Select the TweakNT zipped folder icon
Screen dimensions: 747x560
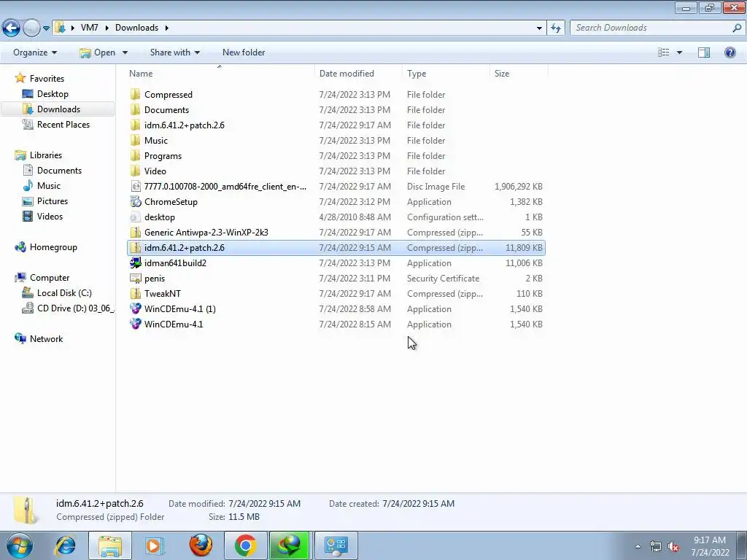(x=135, y=293)
